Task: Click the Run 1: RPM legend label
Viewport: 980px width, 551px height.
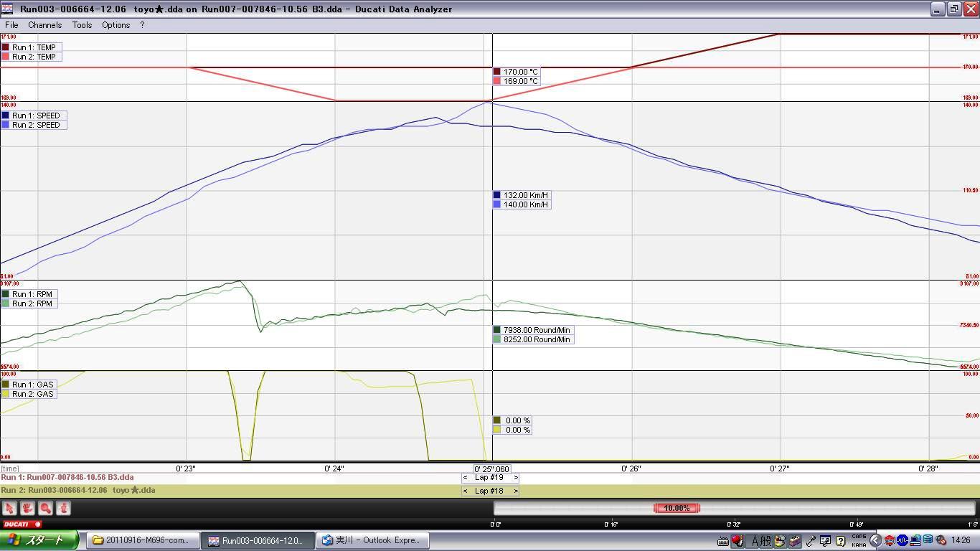Action: pos(32,294)
